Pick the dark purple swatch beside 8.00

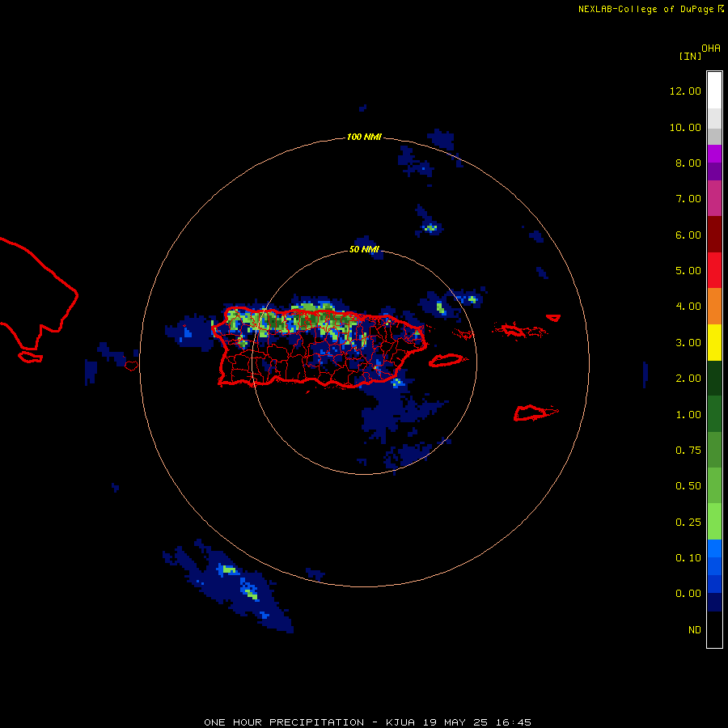coord(714,171)
